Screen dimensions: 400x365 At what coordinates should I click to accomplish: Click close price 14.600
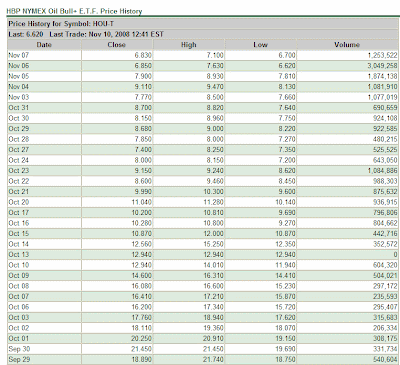[141, 276]
